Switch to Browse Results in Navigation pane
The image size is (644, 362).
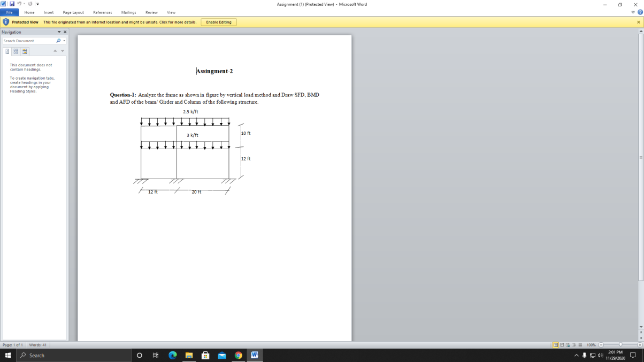25,51
